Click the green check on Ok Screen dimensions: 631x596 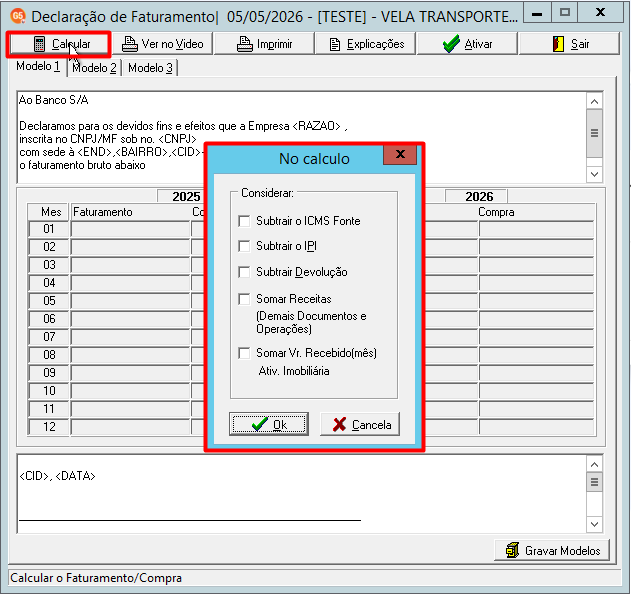pos(260,424)
